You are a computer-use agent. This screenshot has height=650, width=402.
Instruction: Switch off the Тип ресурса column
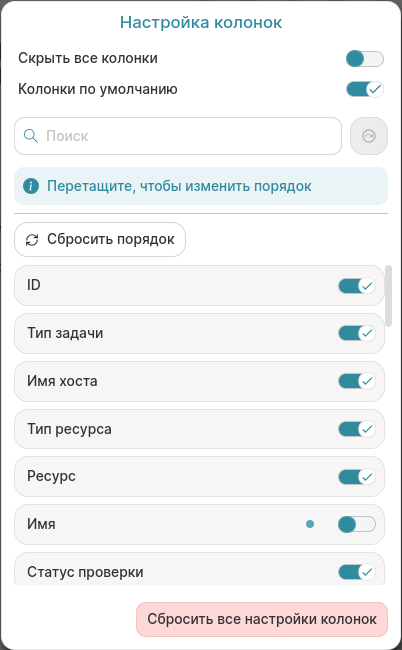357,429
